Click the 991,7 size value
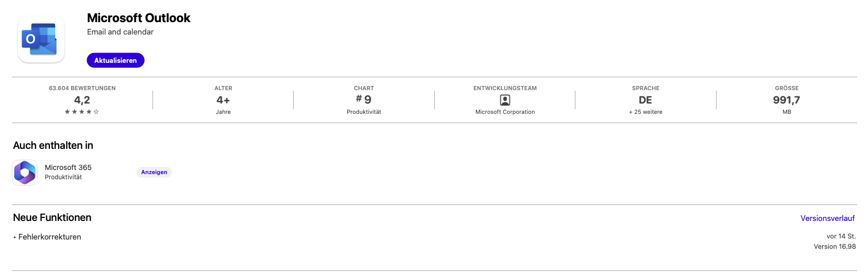 click(786, 100)
